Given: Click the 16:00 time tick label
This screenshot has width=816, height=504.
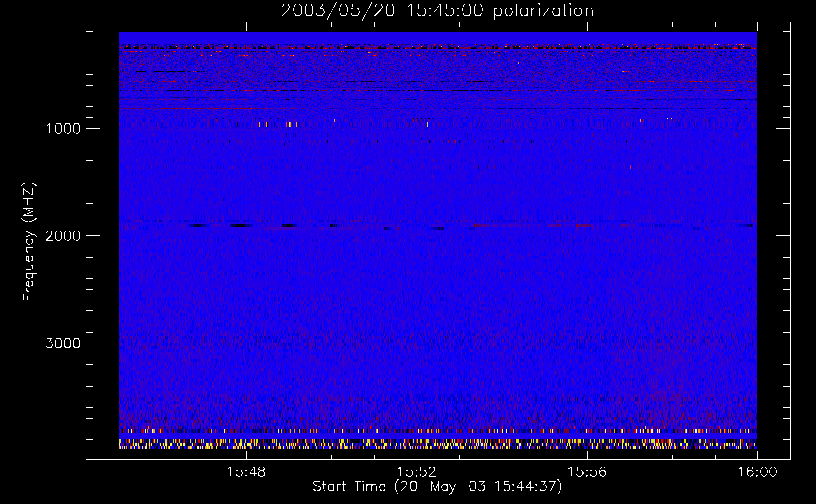Looking at the screenshot, I should 757,472.
